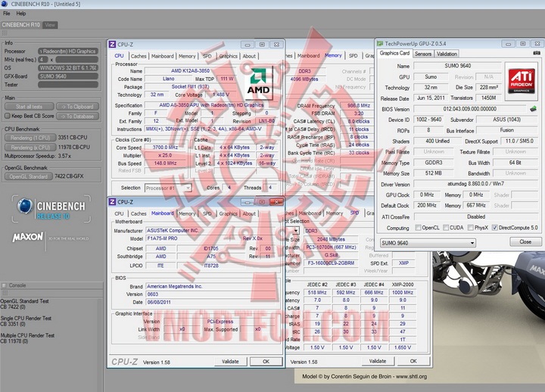Open the SPD slot selection dropdown
Viewport: 545px width, 392px height.
pos(296,230)
